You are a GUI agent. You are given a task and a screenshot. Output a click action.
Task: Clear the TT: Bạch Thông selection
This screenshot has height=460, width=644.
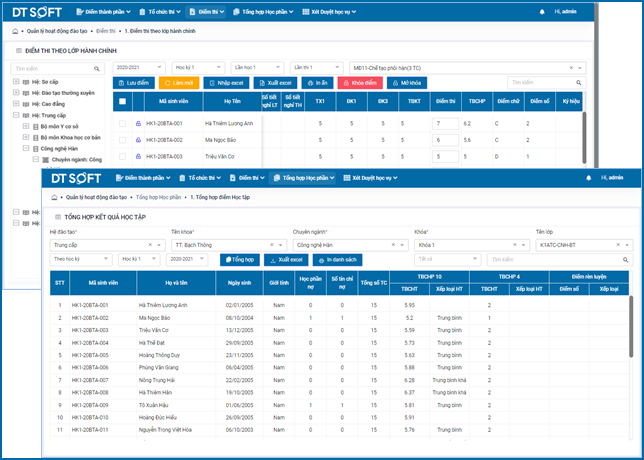pos(271,245)
